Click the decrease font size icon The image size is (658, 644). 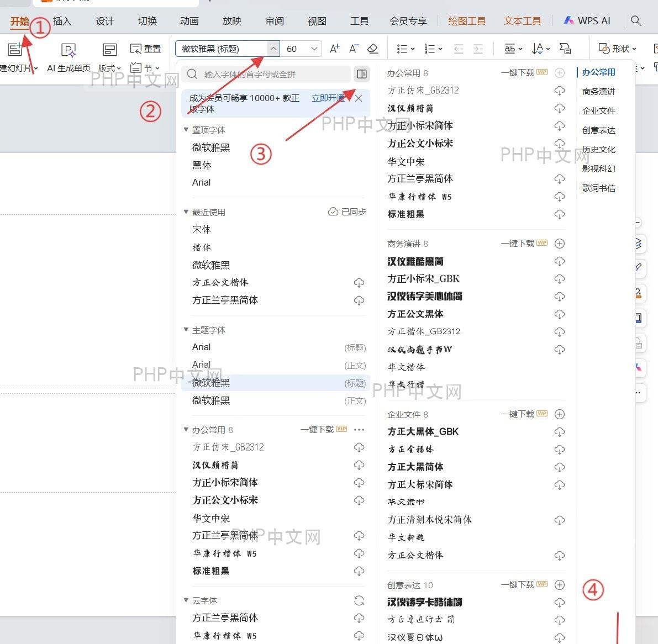(354, 49)
